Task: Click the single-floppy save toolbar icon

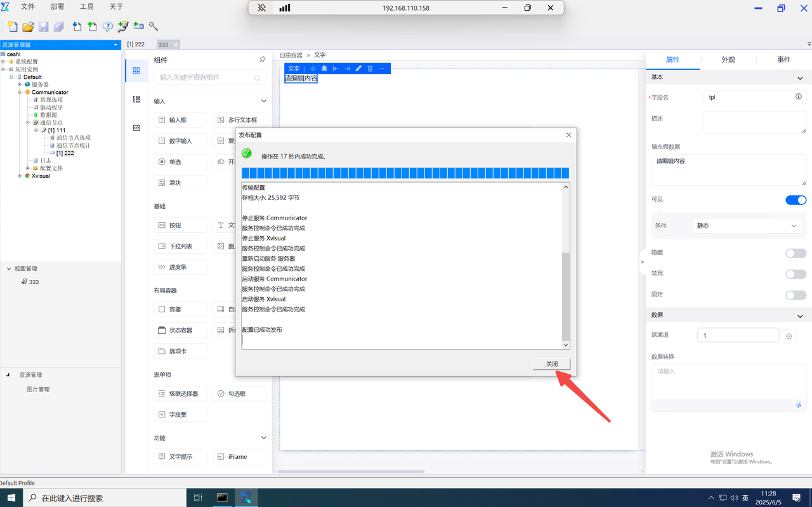Action: (x=44, y=27)
